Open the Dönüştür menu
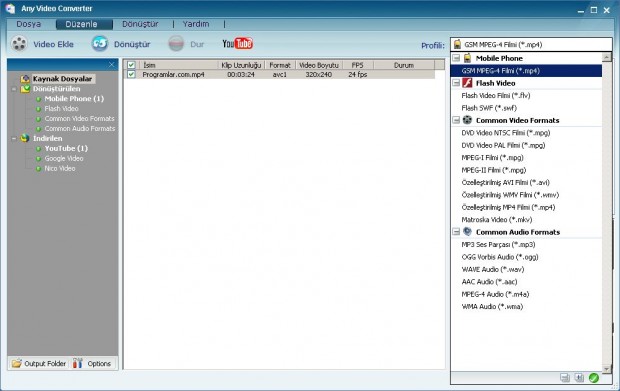The height and width of the screenshot is (391, 620). tap(140, 24)
